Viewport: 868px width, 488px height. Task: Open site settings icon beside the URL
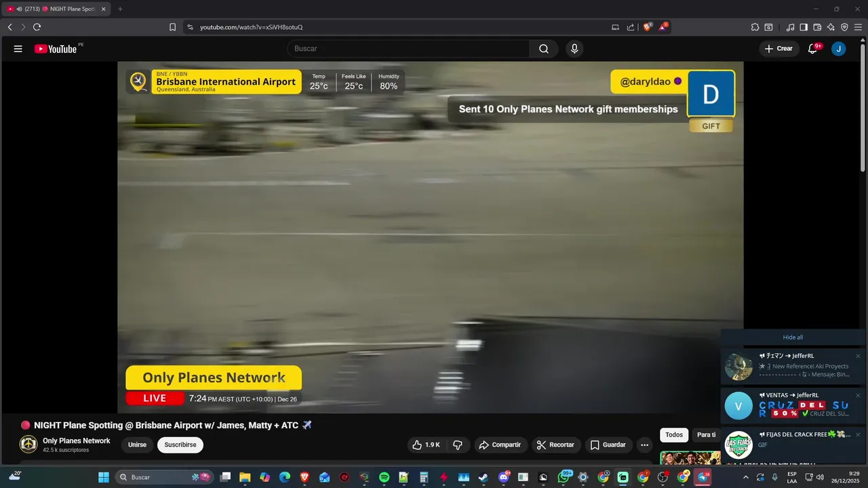pos(190,27)
